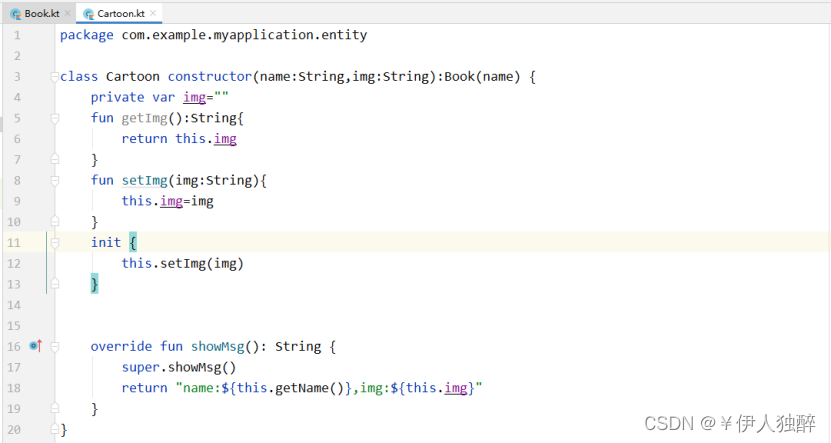Click the 'getImg' function name

(145, 118)
